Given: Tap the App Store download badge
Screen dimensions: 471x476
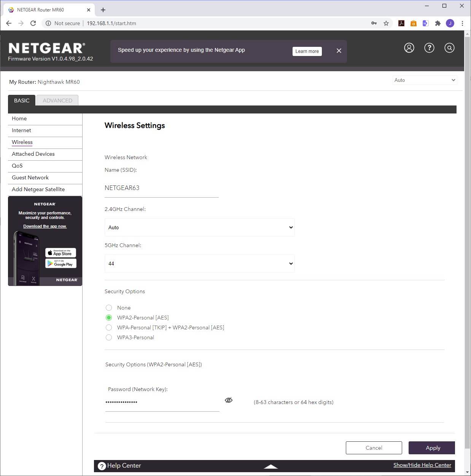Looking at the screenshot, I should point(61,253).
